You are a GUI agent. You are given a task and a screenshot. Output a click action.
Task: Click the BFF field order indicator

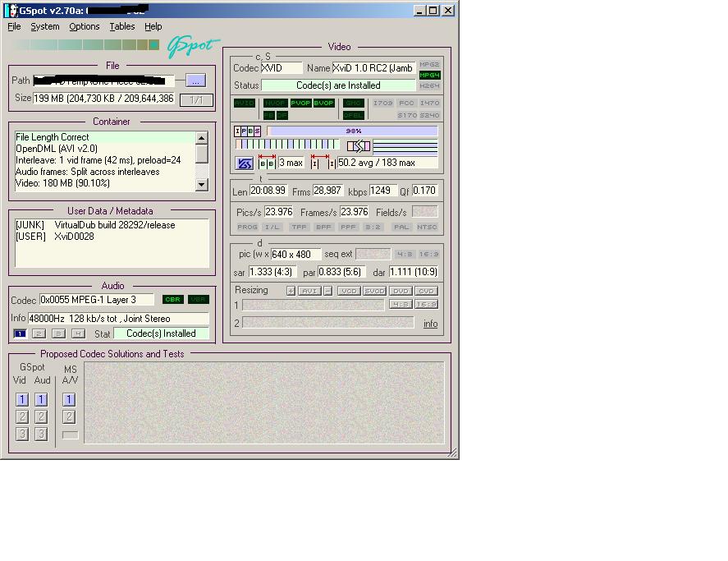click(323, 227)
